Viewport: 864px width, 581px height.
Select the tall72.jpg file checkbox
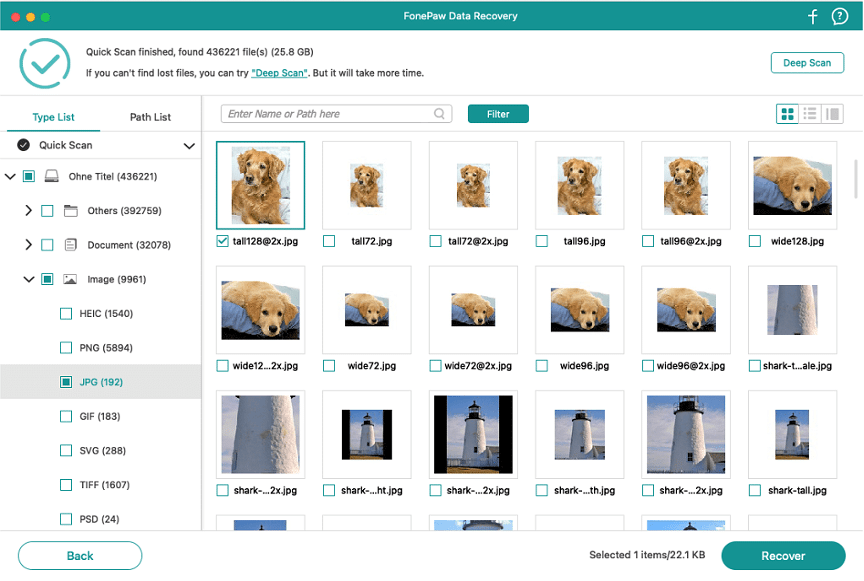tap(329, 241)
